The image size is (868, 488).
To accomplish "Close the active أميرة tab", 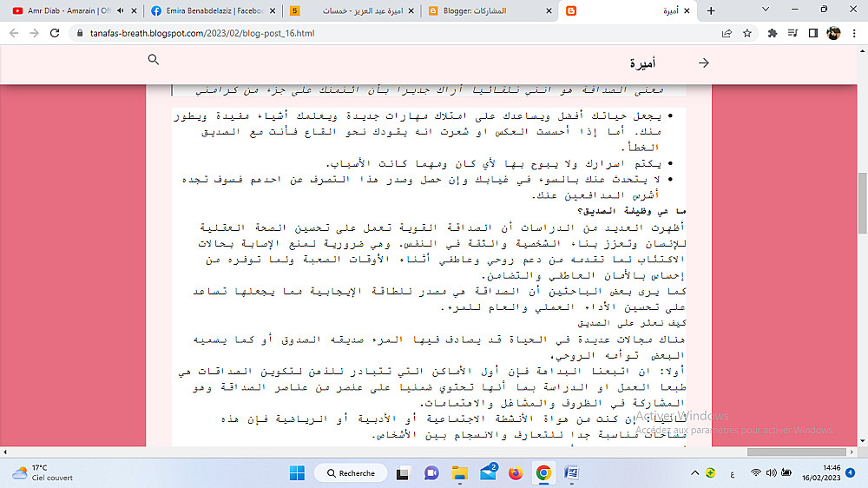I will coord(687,10).
